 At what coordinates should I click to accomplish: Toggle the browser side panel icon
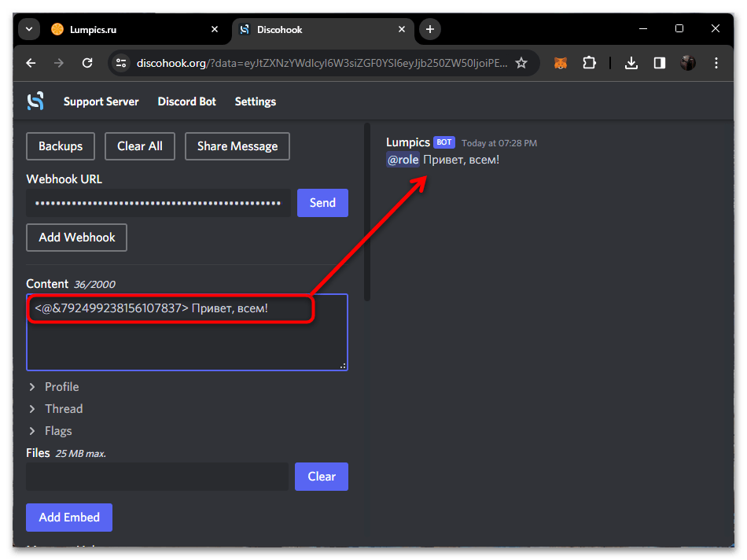660,63
